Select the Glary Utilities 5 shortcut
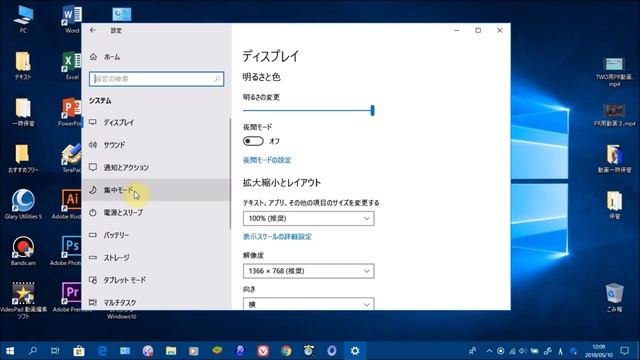 click(x=23, y=204)
